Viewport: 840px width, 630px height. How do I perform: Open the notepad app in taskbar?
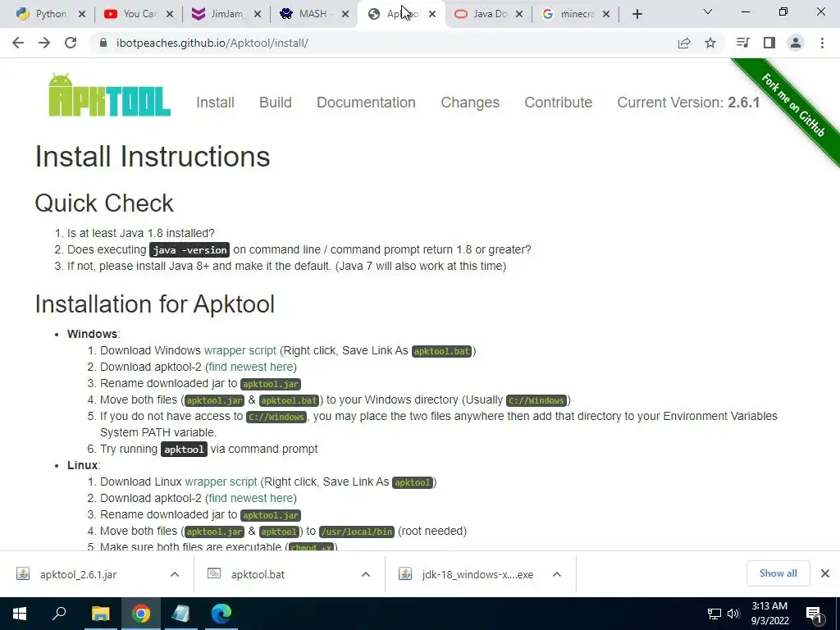point(181,614)
